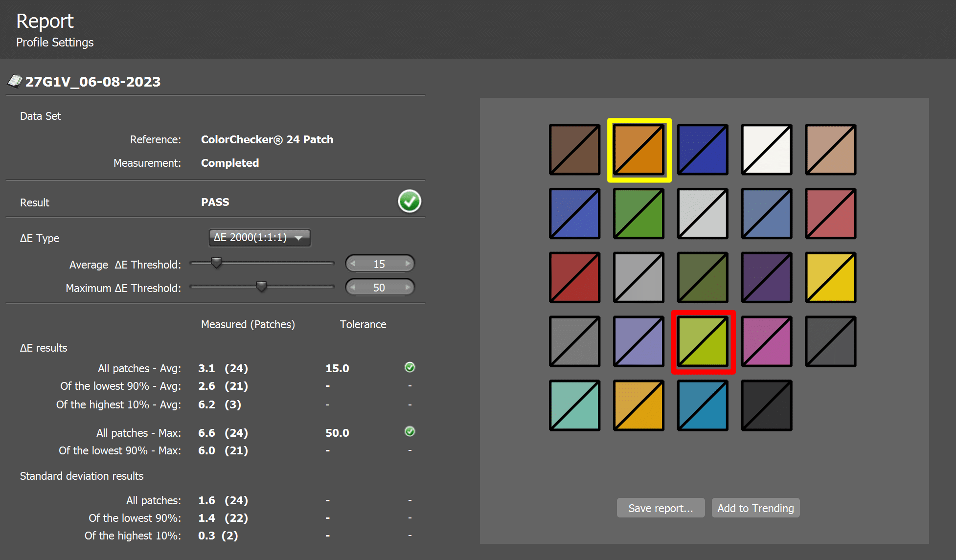Click the Average ΔE Threshold slider handle
The height and width of the screenshot is (560, 956).
(216, 263)
